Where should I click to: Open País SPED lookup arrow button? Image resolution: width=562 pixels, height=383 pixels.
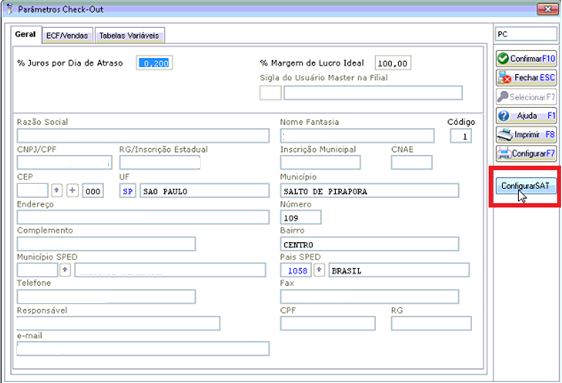click(x=319, y=270)
